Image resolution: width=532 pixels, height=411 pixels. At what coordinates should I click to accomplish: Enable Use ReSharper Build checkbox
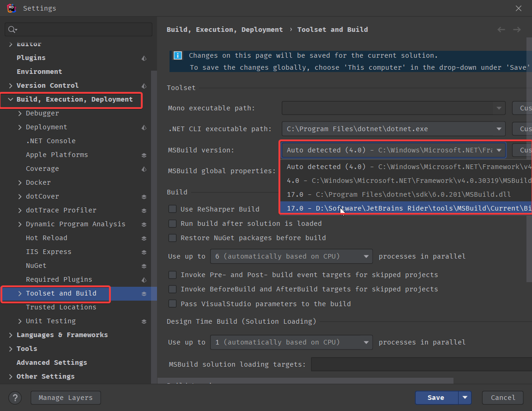click(x=172, y=209)
